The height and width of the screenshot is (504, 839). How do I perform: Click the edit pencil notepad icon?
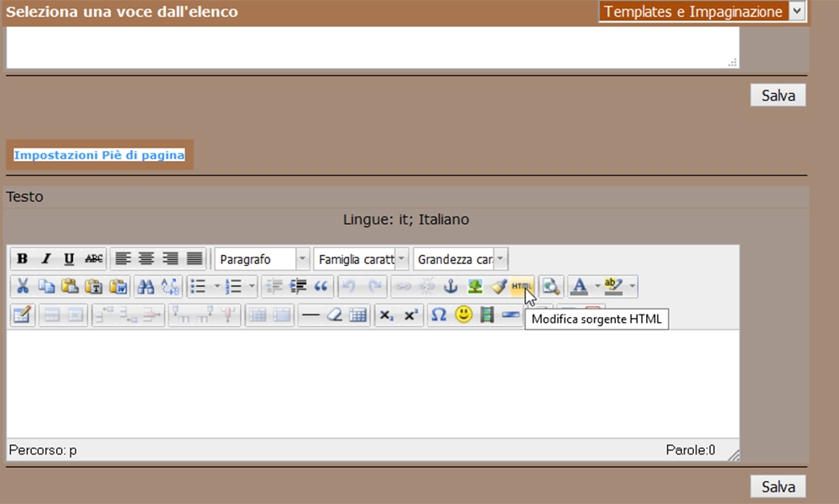coord(23,314)
